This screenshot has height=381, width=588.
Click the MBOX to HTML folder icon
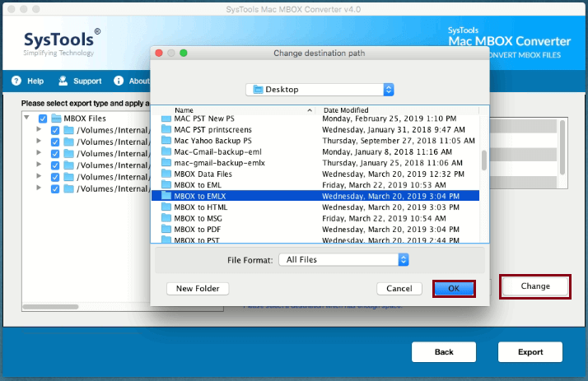[x=166, y=207]
